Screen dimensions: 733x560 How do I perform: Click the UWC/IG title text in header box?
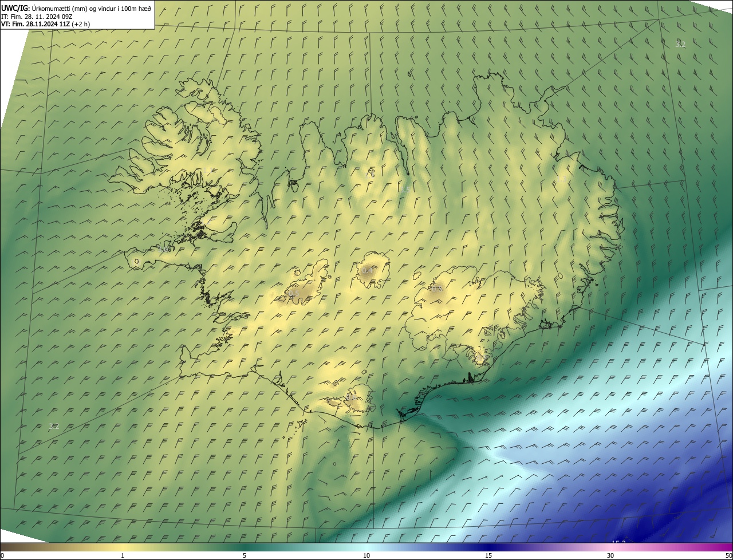pos(77,8)
